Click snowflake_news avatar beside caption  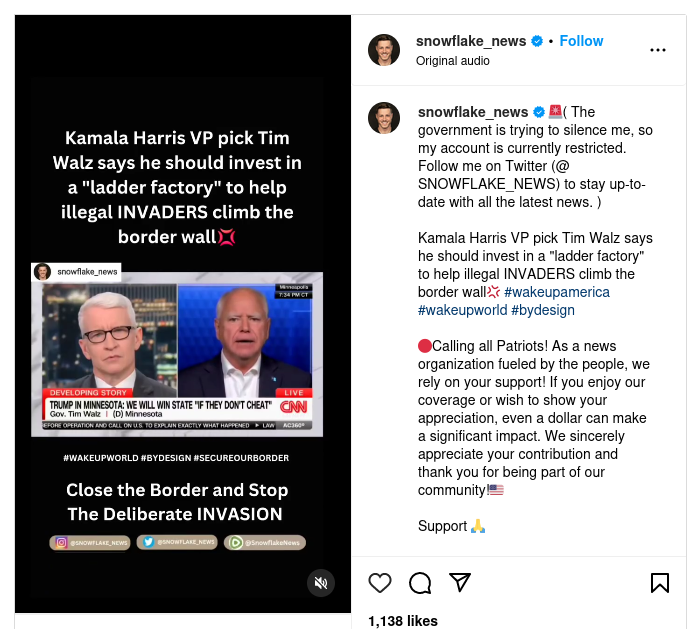384,118
